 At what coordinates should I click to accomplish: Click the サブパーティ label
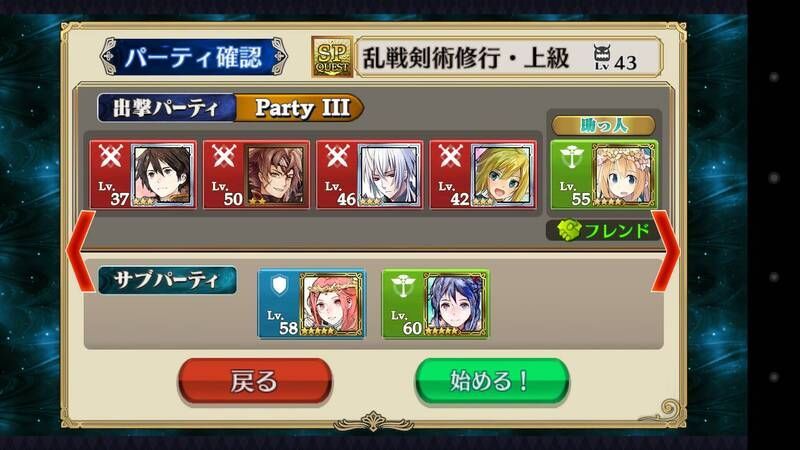(167, 280)
